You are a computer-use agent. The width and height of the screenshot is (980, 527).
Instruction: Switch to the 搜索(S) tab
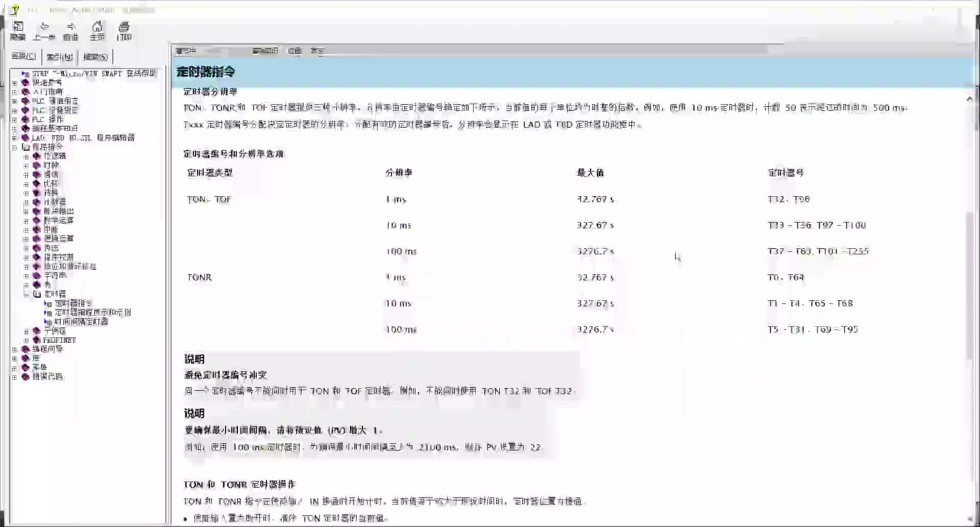(95, 57)
